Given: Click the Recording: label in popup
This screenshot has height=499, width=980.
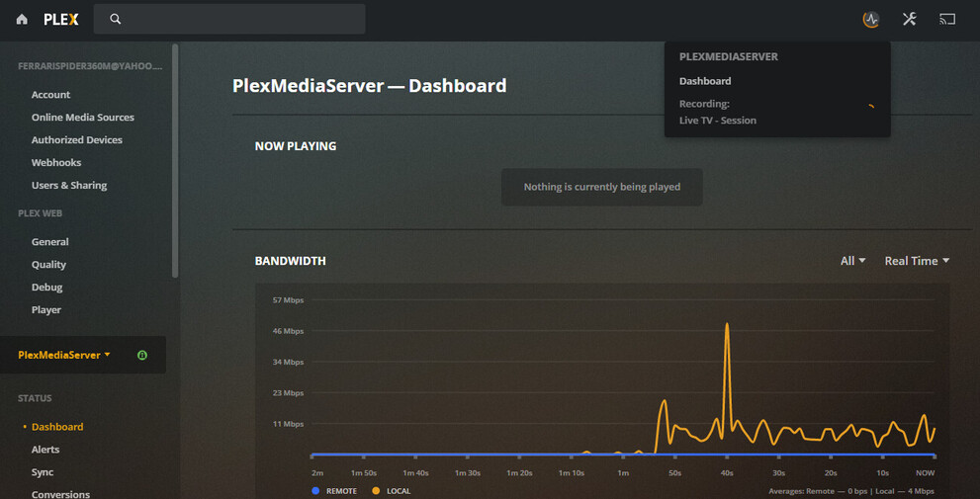Looking at the screenshot, I should 704,104.
